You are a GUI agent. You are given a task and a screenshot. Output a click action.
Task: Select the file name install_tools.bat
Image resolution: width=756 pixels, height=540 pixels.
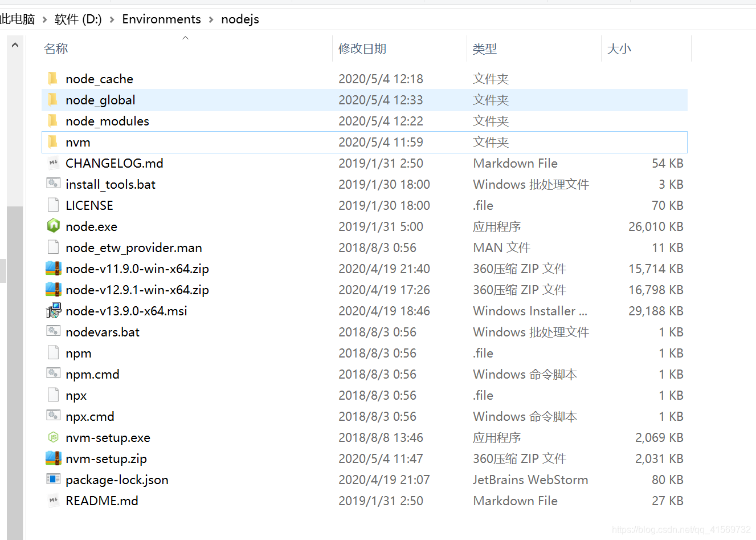111,184
